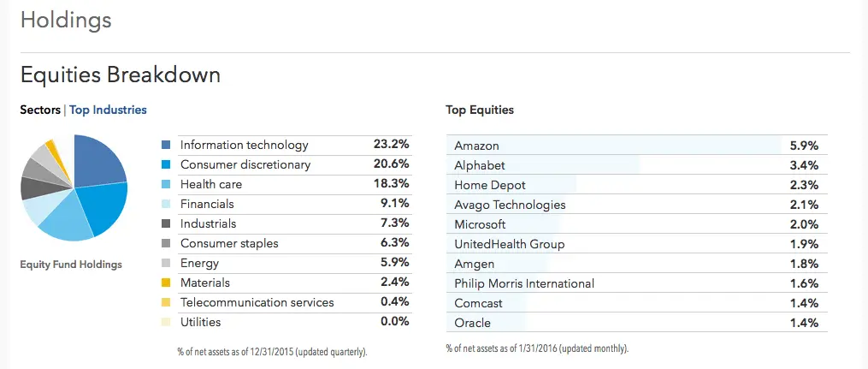Screen dimensions: 868x369
Task: Click the Information technology color swatch
Action: [x=166, y=145]
